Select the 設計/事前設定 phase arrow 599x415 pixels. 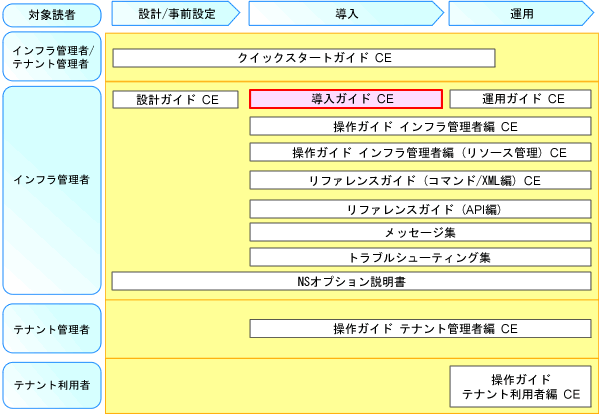click(176, 14)
